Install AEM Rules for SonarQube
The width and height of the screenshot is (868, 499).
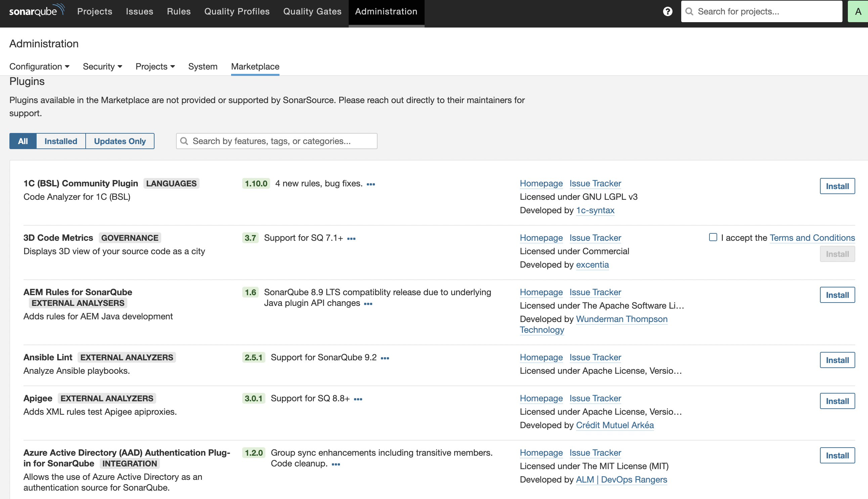[x=837, y=295]
